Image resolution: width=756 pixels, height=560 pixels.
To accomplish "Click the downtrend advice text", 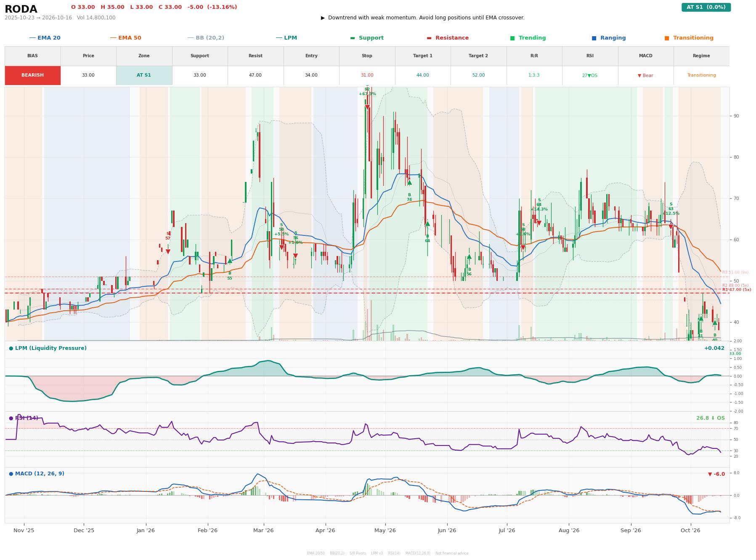I will click(423, 18).
